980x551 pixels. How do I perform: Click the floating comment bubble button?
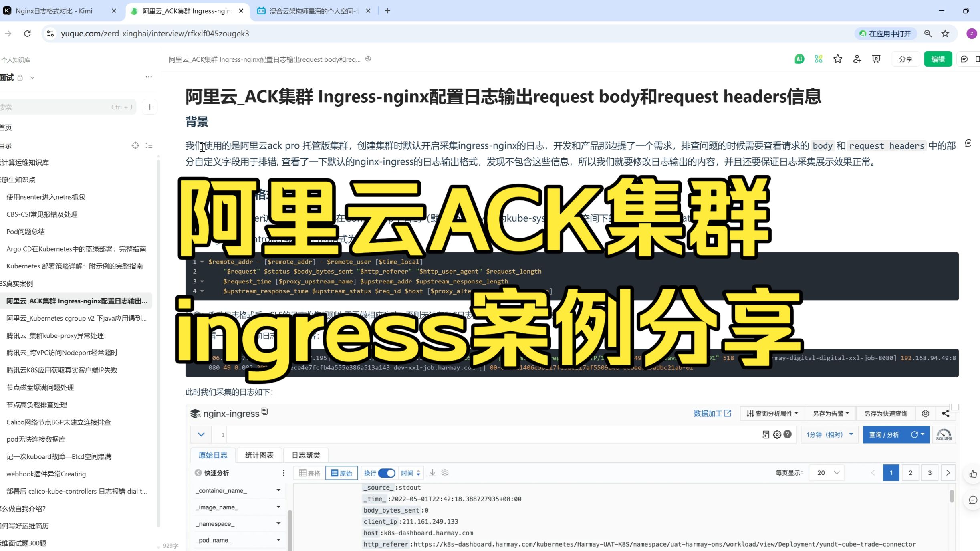pyautogui.click(x=973, y=500)
